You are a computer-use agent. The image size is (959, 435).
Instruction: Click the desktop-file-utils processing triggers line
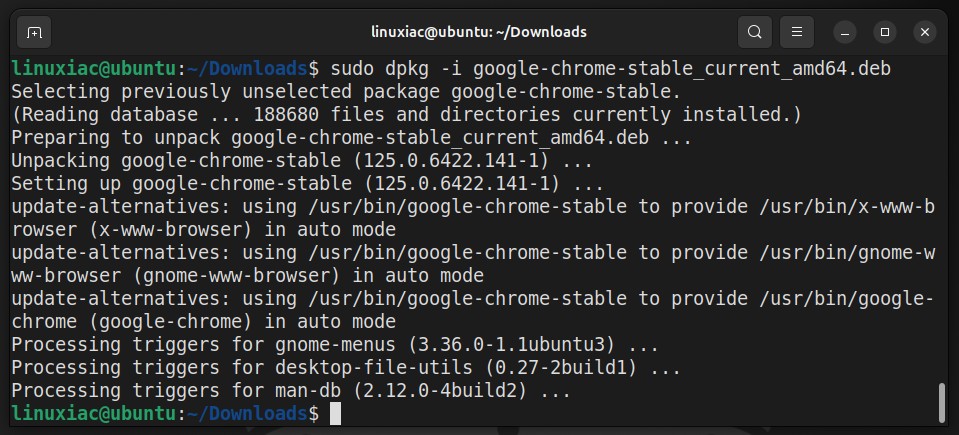tap(346, 368)
